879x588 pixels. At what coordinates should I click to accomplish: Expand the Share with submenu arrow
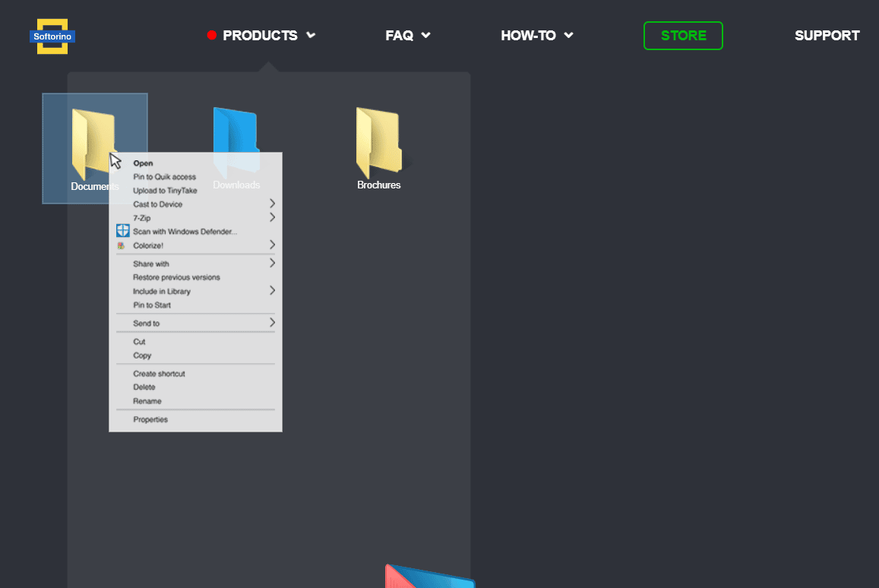[273, 263]
